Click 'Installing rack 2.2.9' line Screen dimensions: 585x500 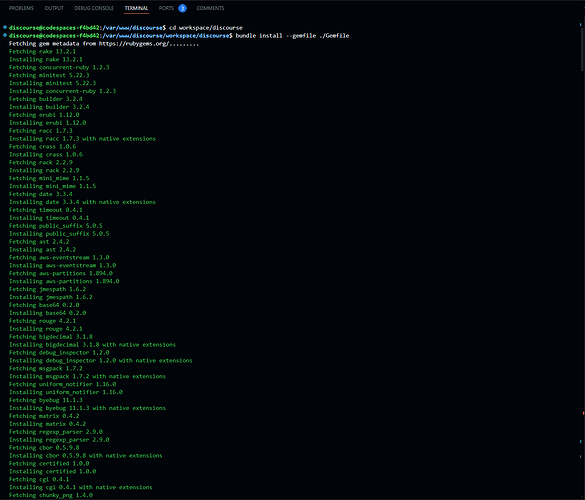click(44, 171)
